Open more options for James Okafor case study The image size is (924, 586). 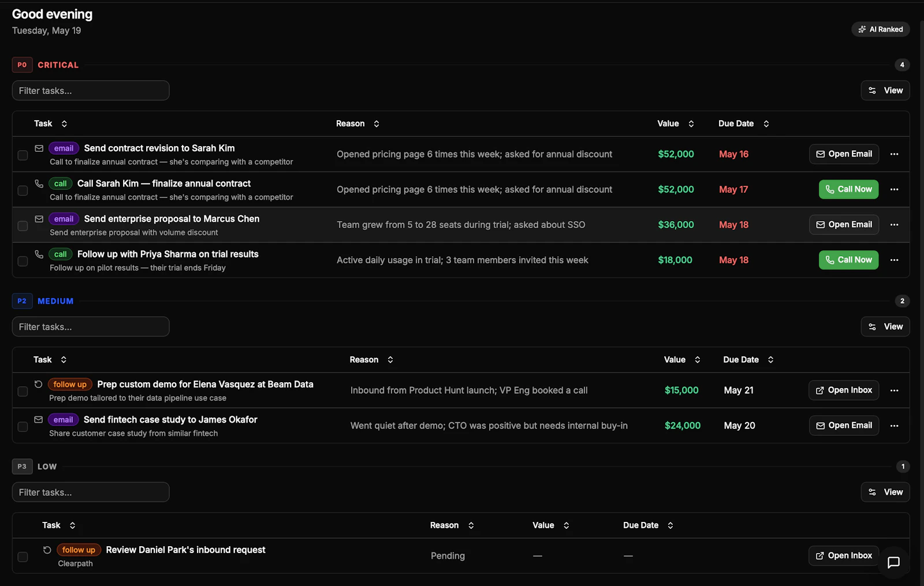coord(894,425)
